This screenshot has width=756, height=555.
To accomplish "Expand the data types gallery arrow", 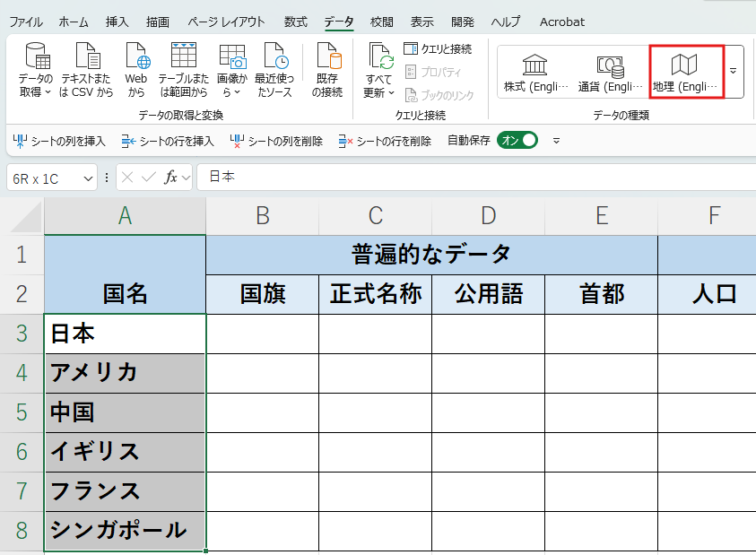I will point(734,72).
